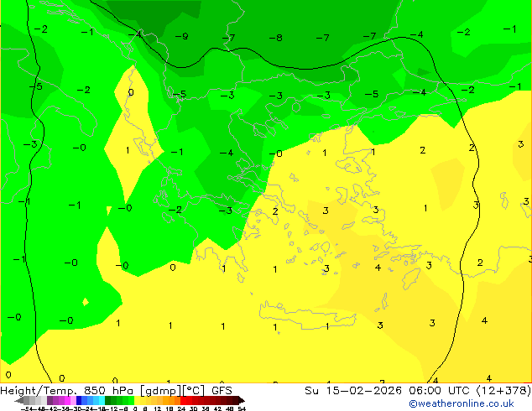Click the '54' label at legend's end
Screen dimensions: 532x411
(x=242, y=408)
